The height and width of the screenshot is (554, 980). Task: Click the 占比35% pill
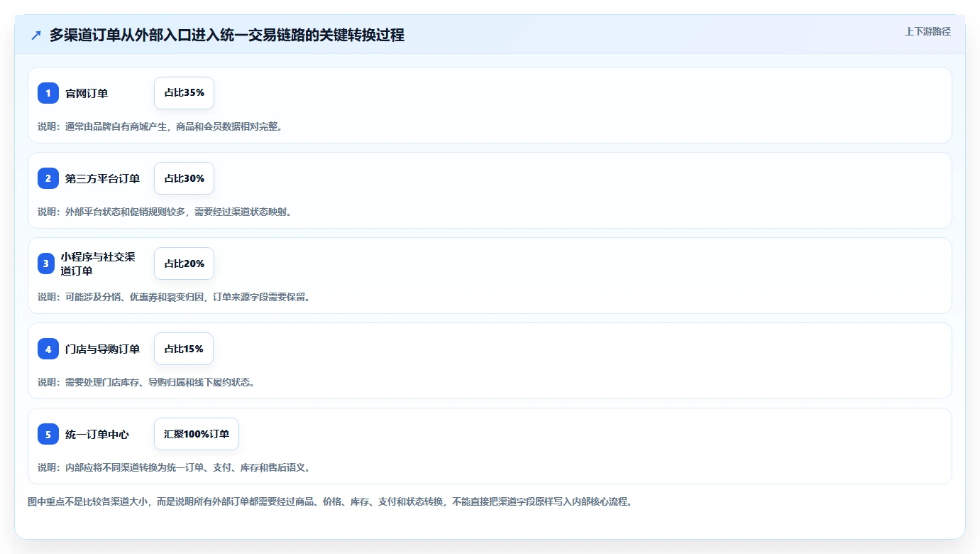pos(184,93)
